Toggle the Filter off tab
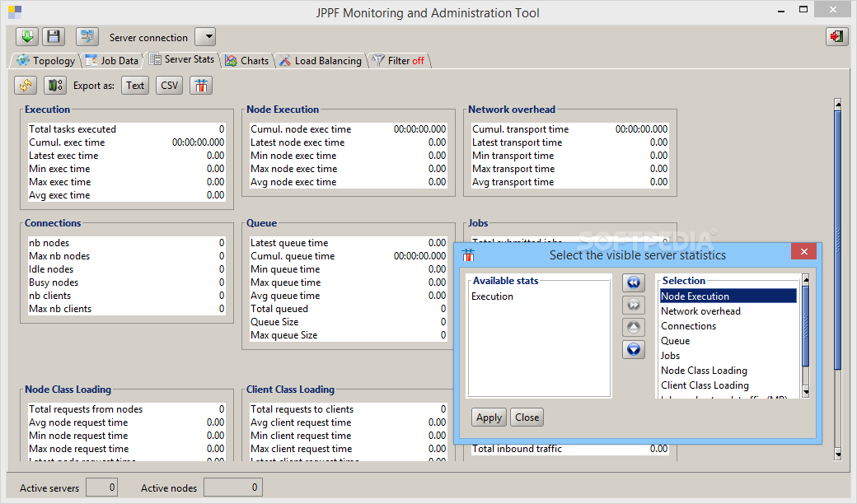 400,61
